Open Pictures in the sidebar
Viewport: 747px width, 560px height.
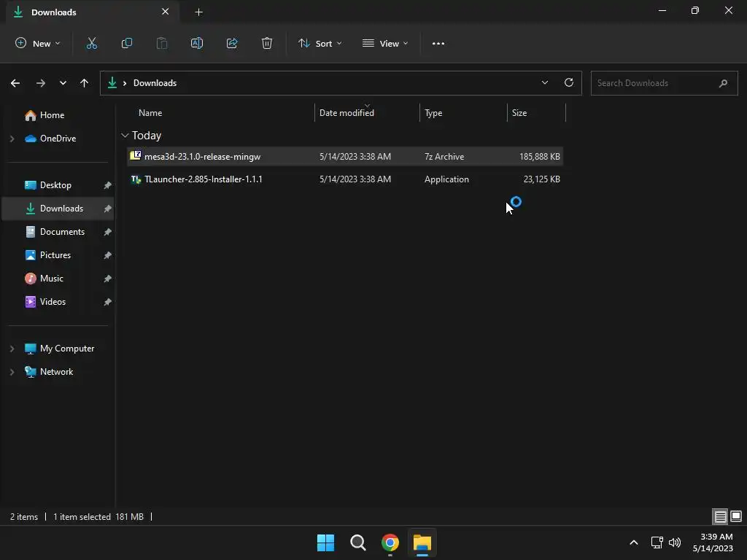click(x=55, y=255)
